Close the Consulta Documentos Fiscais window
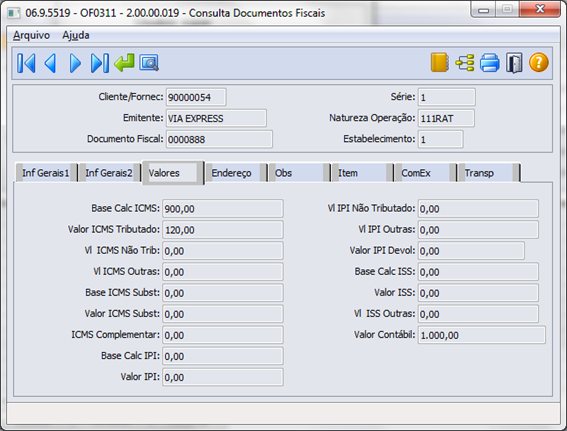 [x=540, y=9]
